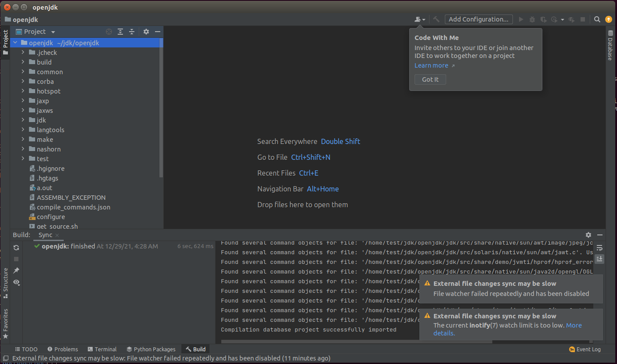Close the Sync tab
Image resolution: width=617 pixels, height=364 pixels.
(57, 235)
